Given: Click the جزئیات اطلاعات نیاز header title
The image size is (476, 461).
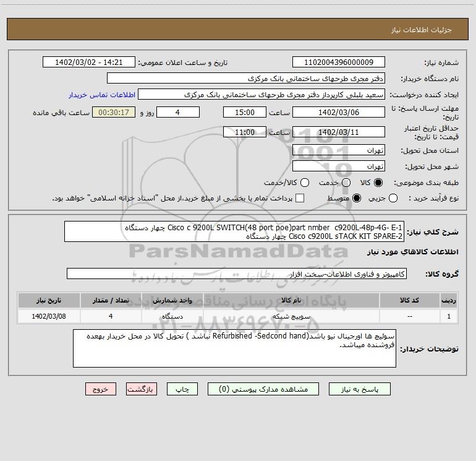Looking at the screenshot, I should [x=422, y=30].
